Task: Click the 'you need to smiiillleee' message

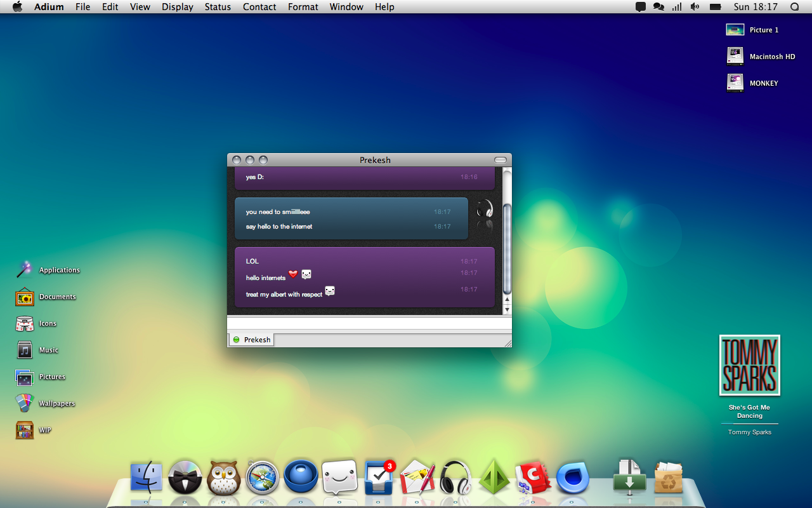Action: coord(278,212)
